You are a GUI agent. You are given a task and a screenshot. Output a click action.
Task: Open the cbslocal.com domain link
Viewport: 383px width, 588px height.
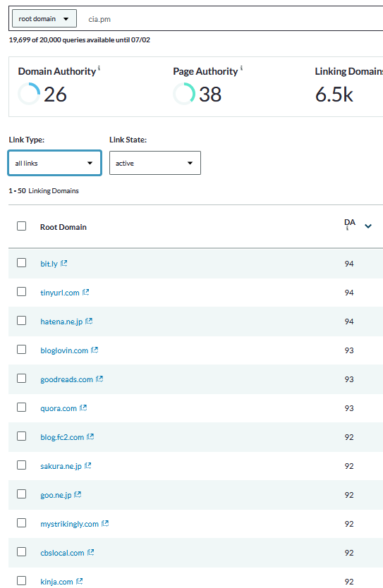pyautogui.click(x=62, y=552)
